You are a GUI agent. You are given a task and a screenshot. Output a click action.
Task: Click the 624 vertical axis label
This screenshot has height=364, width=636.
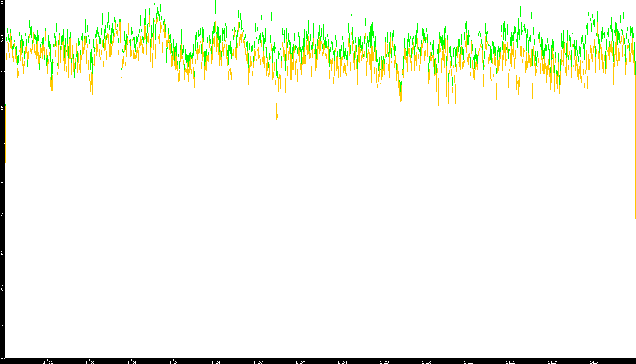[x=2, y=324]
